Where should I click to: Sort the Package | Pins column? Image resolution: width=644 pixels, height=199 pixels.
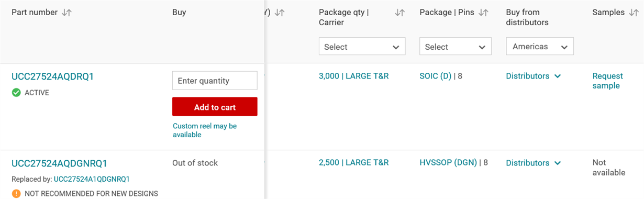(484, 13)
